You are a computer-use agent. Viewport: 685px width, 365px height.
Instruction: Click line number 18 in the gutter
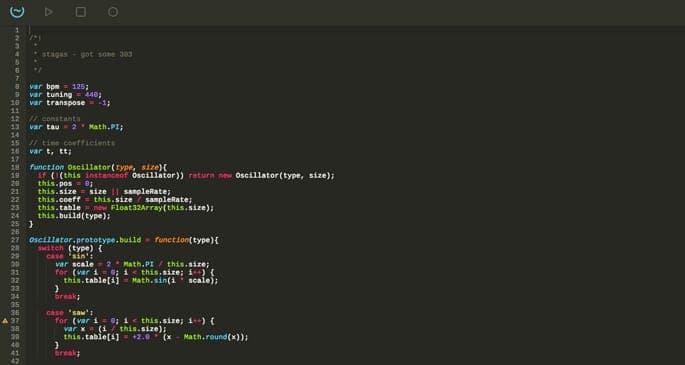[15, 168]
